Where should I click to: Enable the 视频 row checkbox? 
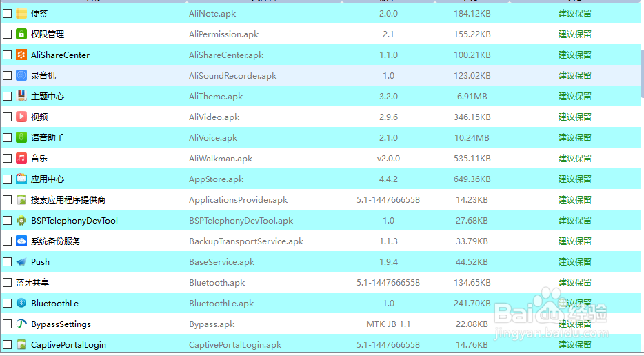coord(7,117)
